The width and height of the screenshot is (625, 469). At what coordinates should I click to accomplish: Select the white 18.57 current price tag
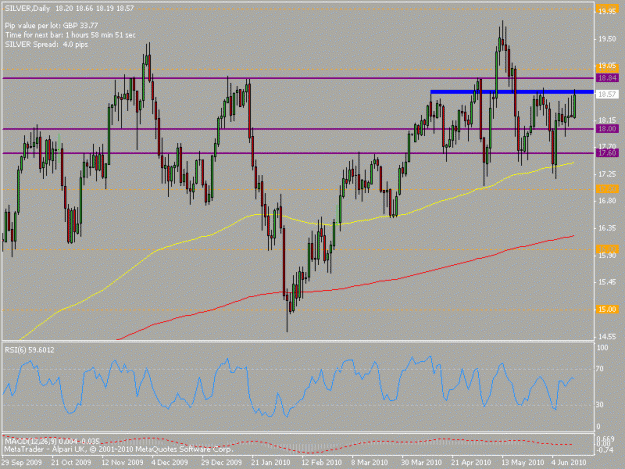(607, 94)
